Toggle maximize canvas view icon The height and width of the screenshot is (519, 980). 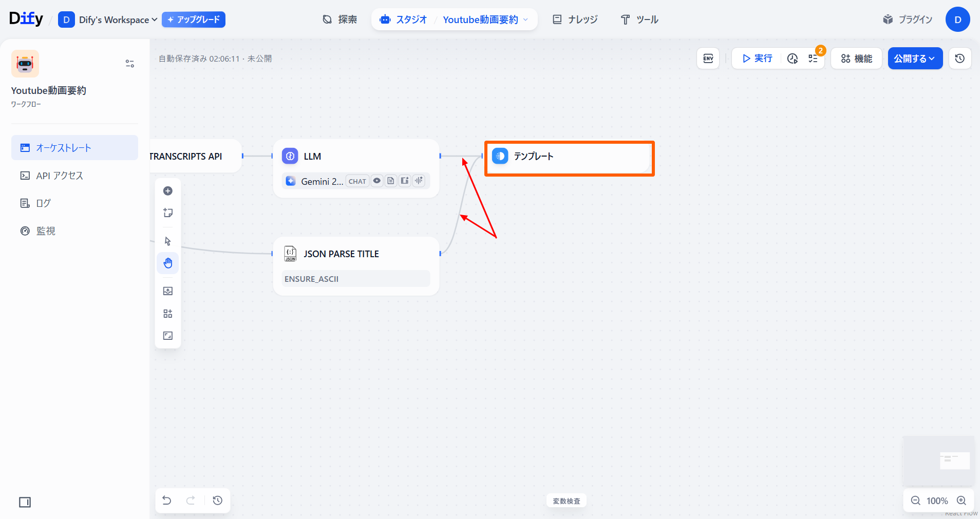tap(168, 336)
